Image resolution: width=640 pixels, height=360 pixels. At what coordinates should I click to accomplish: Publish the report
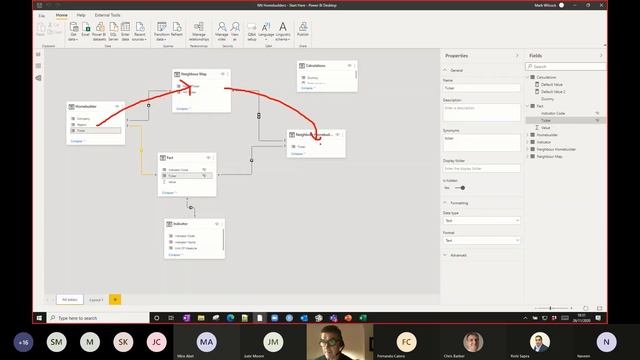pyautogui.click(x=303, y=30)
